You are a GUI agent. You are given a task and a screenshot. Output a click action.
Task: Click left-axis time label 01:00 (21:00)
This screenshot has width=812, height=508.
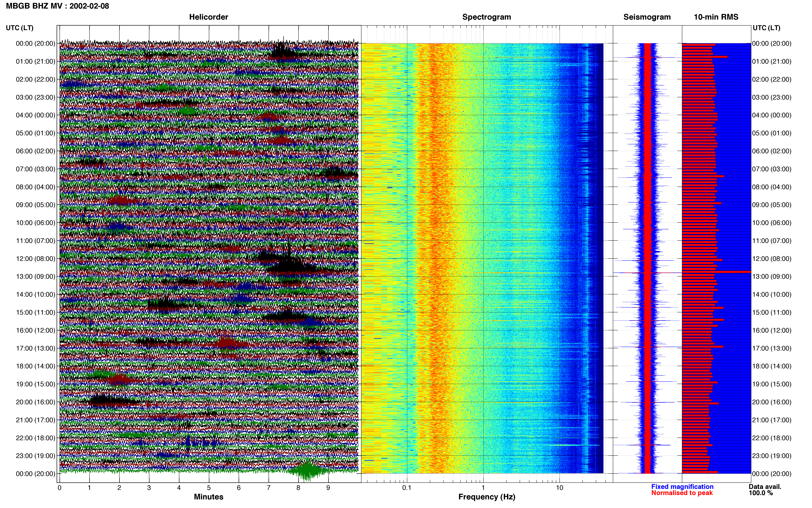click(x=36, y=61)
